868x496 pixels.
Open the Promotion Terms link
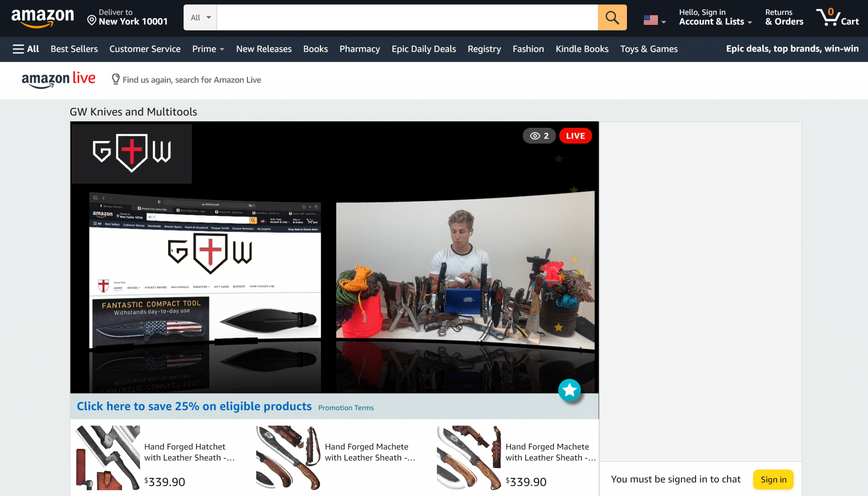346,408
